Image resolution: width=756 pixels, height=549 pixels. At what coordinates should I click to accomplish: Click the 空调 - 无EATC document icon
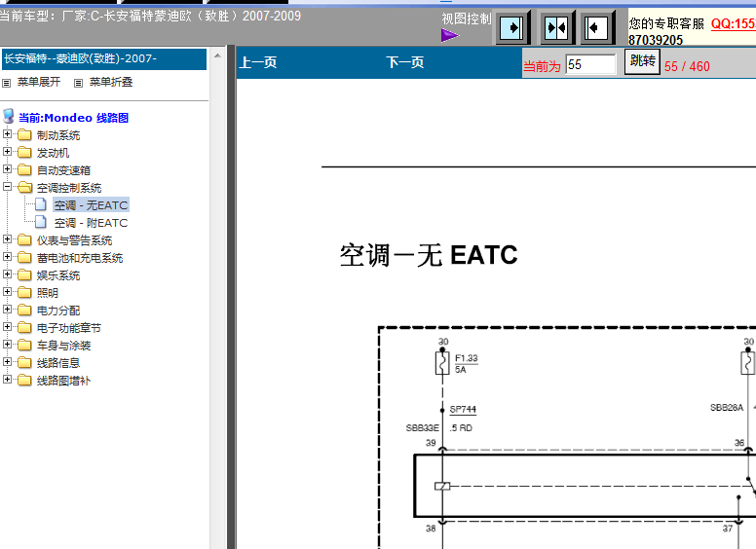(x=42, y=204)
